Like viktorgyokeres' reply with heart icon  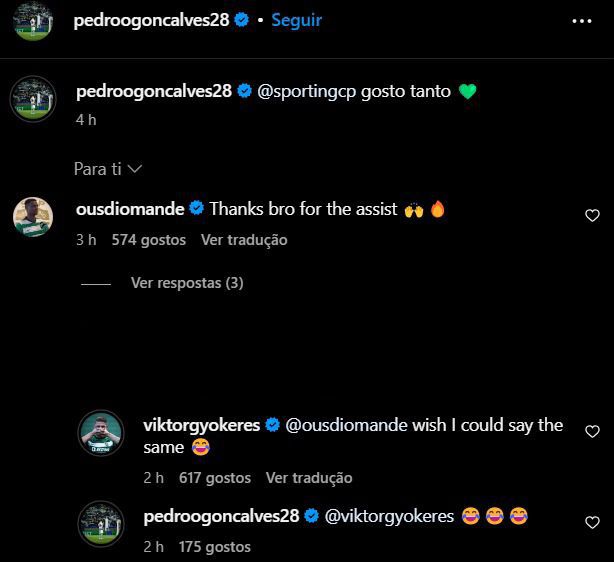[592, 432]
